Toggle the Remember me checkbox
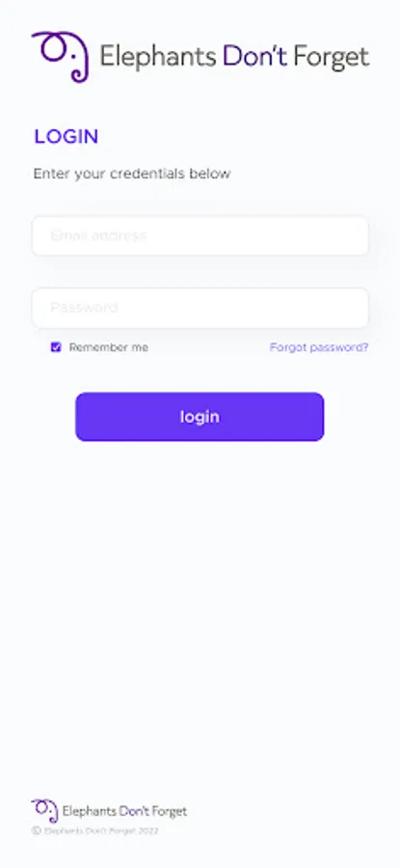 tap(56, 347)
